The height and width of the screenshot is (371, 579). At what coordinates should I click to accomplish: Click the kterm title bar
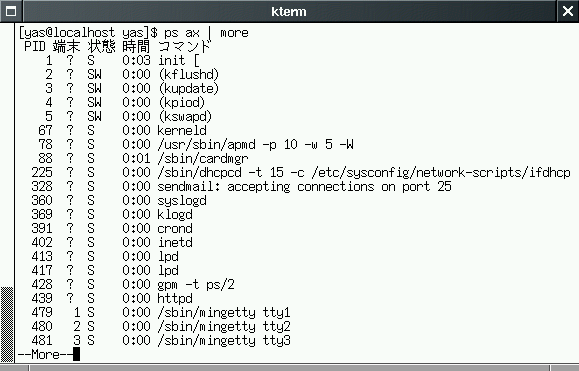tap(289, 11)
